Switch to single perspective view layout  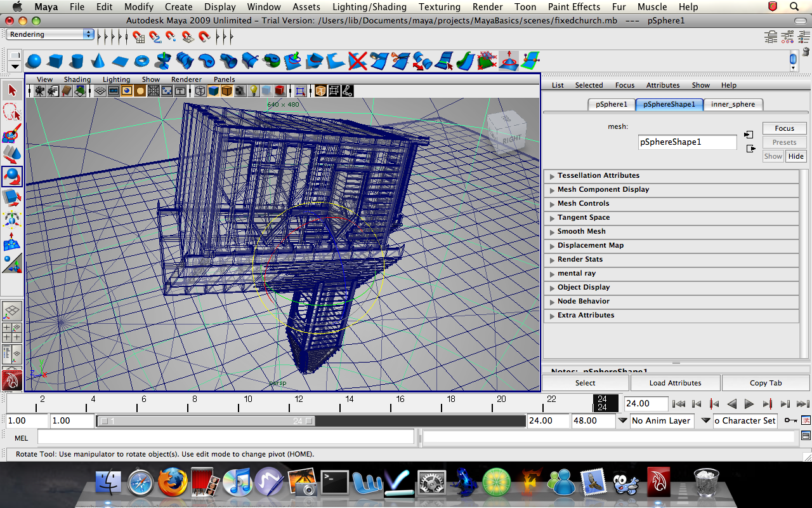pos(12,311)
